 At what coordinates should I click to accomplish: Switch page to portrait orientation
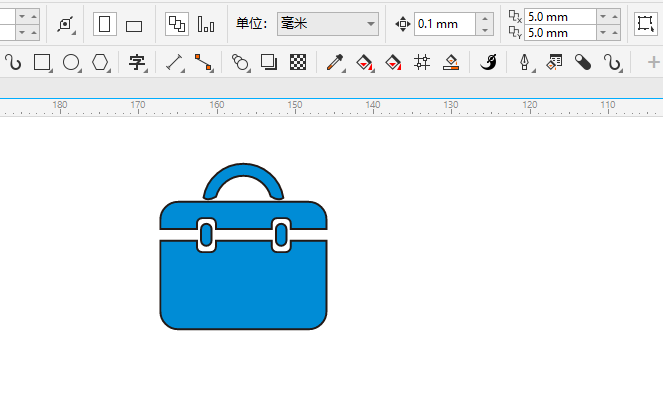(104, 23)
